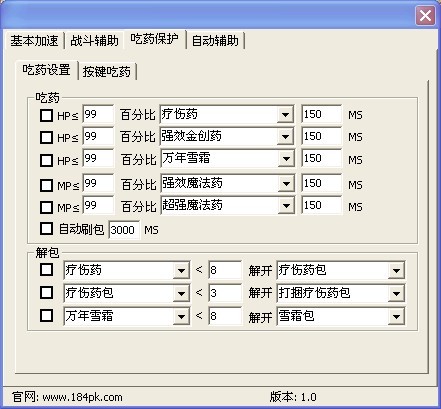This screenshot has height=409, width=441.
Task: Expand the 强效金创药 dropdown
Action: click(285, 137)
